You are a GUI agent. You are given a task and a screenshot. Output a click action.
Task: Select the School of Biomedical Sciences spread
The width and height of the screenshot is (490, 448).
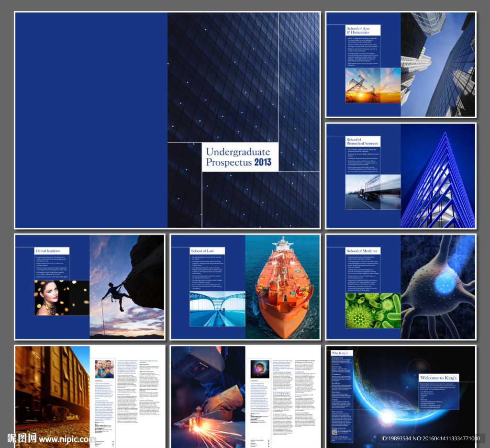coord(401,176)
